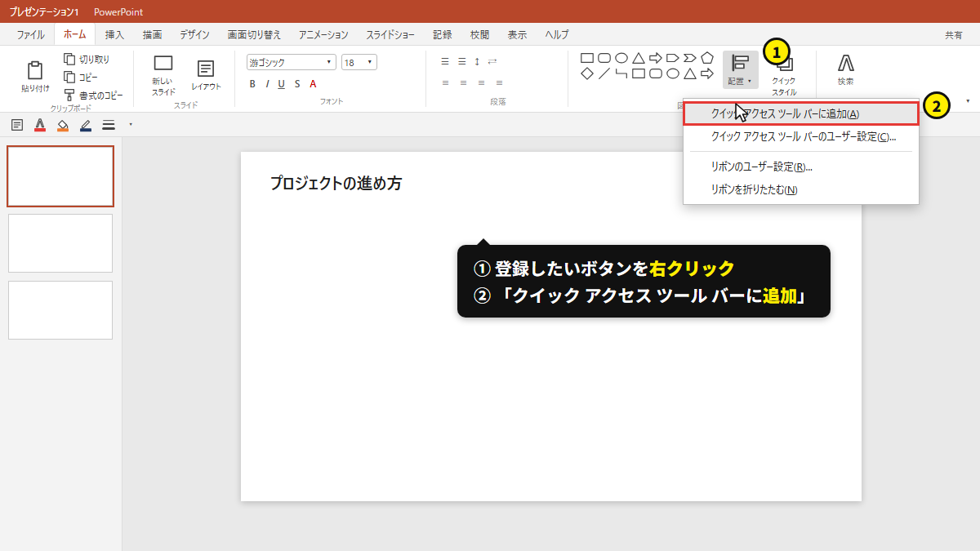The width and height of the screenshot is (980, 551).
Task: Choose クイック アクセス ツール バーのユーザー設定
Action: (801, 136)
